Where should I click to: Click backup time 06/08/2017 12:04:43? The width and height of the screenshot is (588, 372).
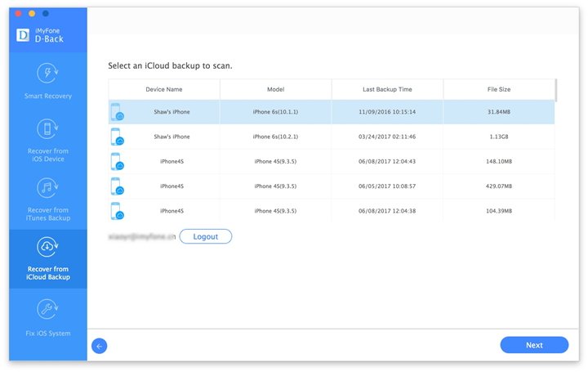point(387,161)
